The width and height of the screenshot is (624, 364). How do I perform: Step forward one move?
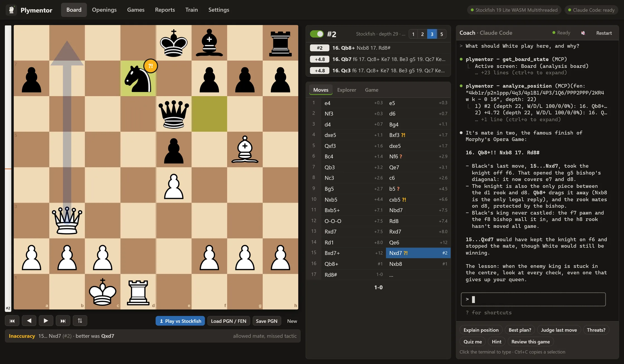[x=46, y=321]
